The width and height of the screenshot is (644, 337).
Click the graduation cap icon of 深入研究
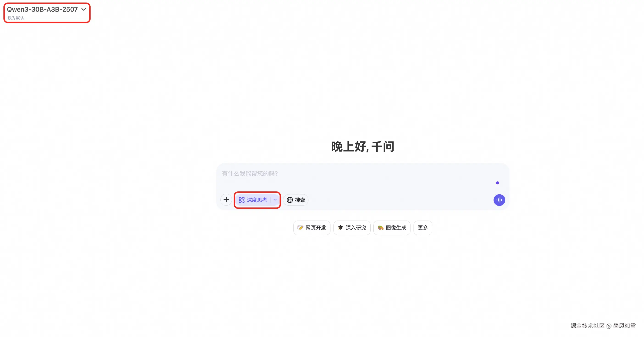340,228
